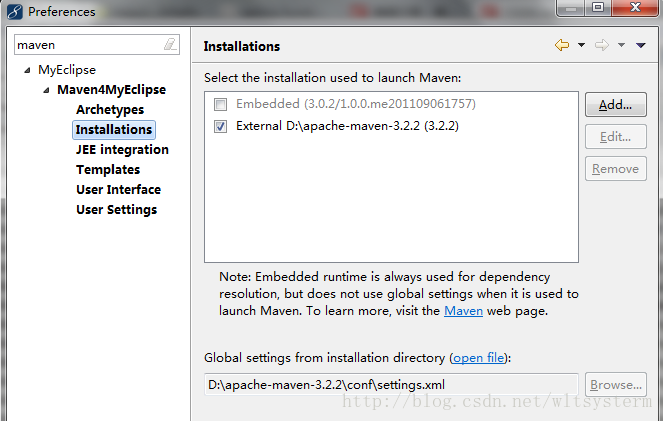Minimize the Preferences window

click(571, 8)
